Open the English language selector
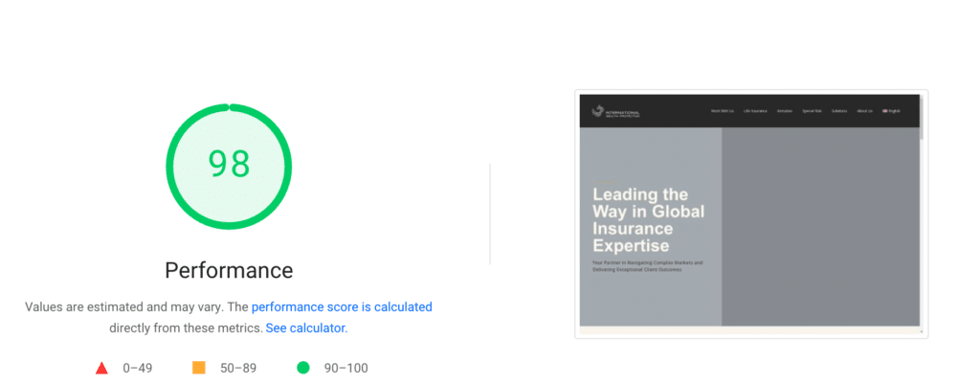980x385 pixels. click(x=891, y=111)
